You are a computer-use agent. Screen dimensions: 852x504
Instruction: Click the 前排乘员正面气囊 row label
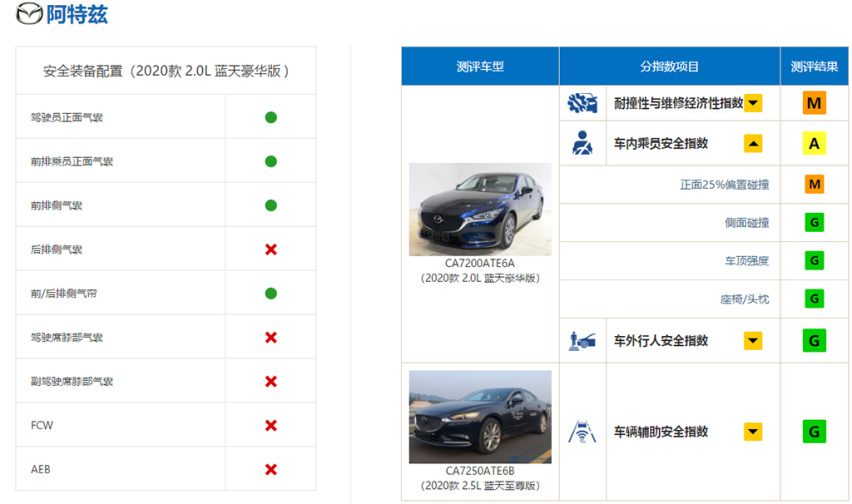click(x=72, y=161)
